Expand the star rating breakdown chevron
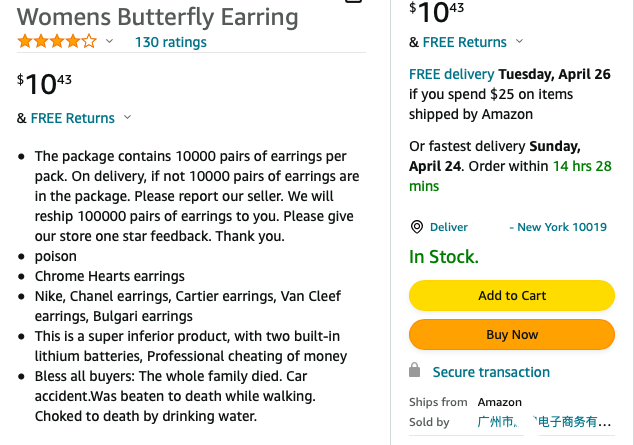This screenshot has height=445, width=634. 110,42
